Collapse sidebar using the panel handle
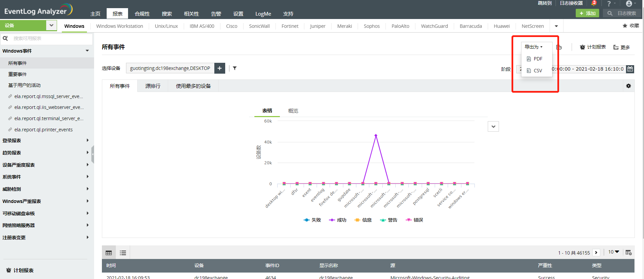Screen dimensions: 644x279 (x=93, y=154)
